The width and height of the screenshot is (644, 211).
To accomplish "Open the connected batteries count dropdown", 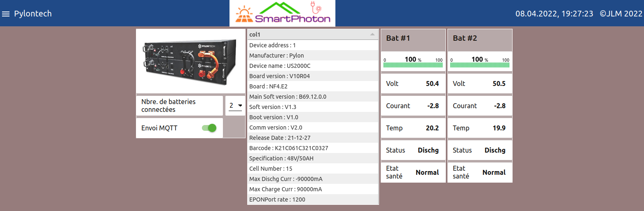I will pyautogui.click(x=235, y=106).
